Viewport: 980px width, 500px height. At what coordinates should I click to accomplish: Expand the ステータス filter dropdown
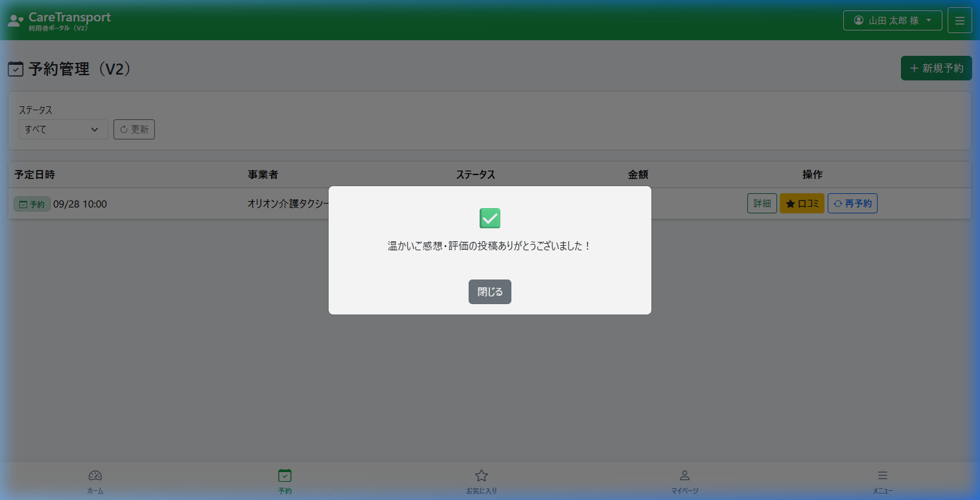(x=63, y=129)
